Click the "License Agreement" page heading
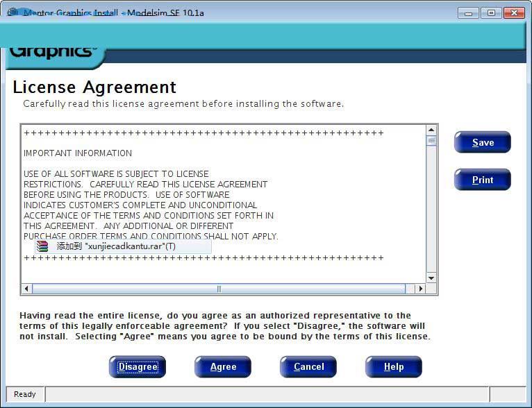The height and width of the screenshot is (408, 532). (94, 87)
